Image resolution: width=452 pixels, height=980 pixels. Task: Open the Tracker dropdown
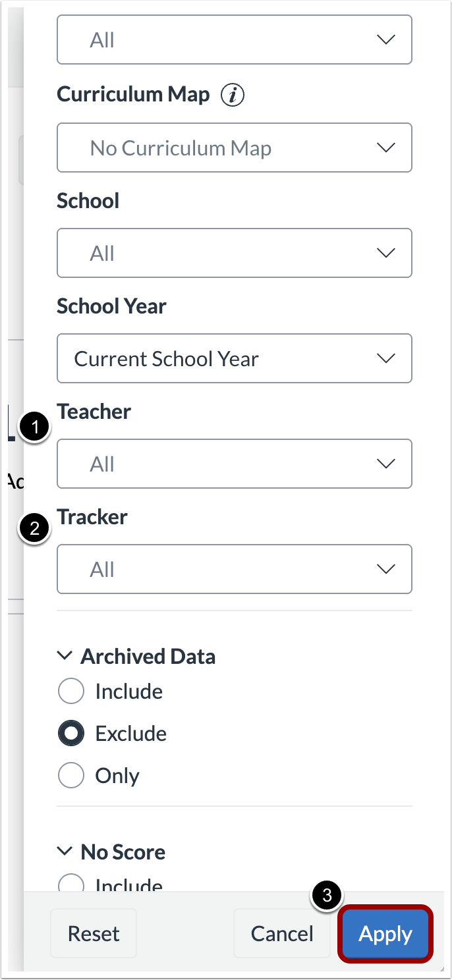point(235,569)
